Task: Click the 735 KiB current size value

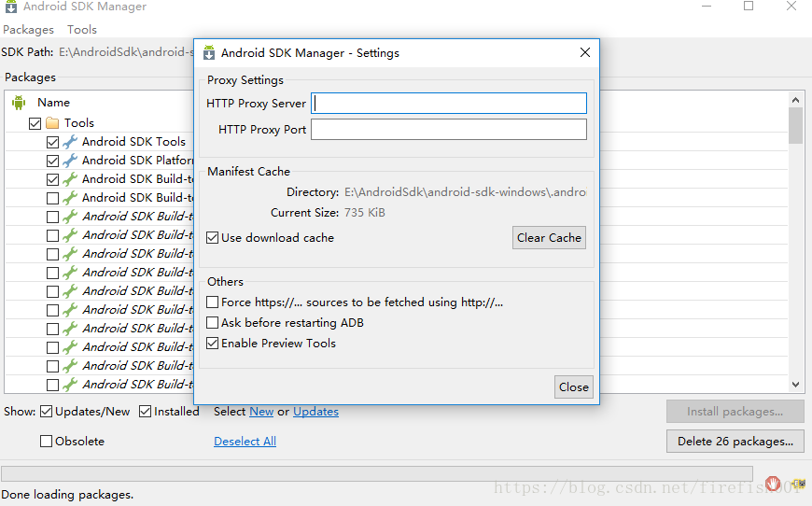Action: coord(365,213)
